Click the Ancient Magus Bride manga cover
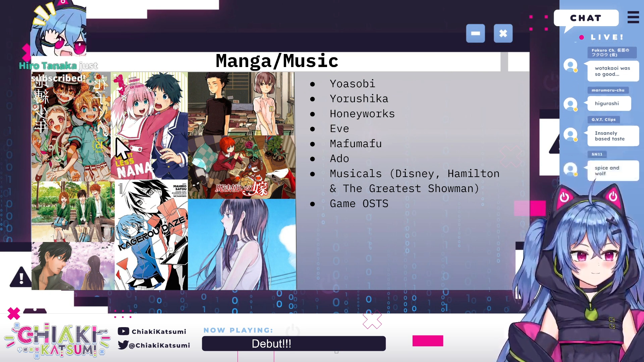 pos(241,167)
